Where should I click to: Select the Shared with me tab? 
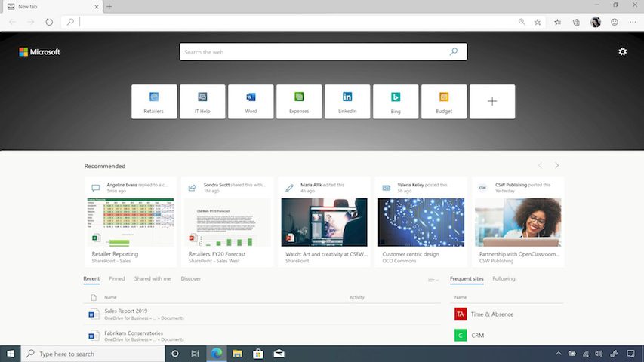(x=153, y=278)
